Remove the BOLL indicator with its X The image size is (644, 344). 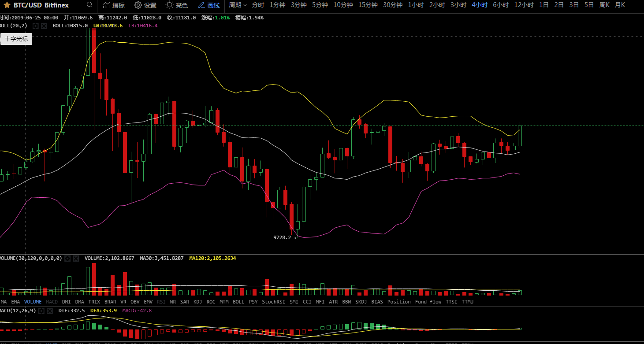(x=44, y=26)
